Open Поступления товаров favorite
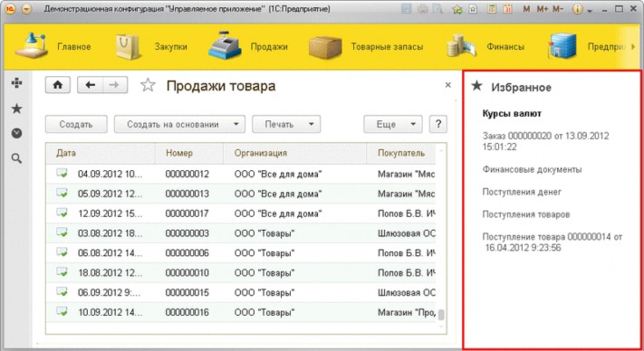 point(525,214)
